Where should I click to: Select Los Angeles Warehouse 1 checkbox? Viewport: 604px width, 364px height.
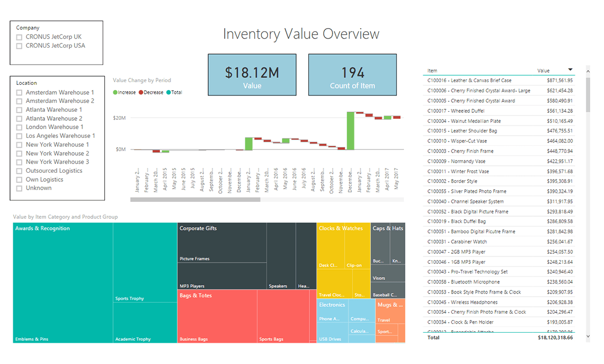[x=19, y=136]
